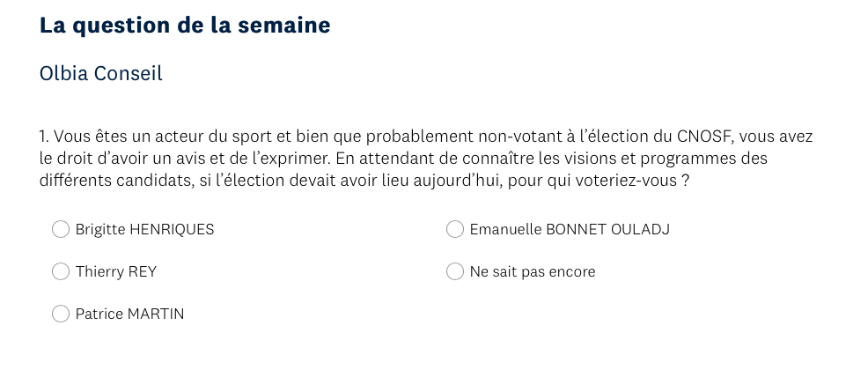Select the Brigitte HENRIQUES radio button
This screenshot has height=385, width=868.
(61, 229)
